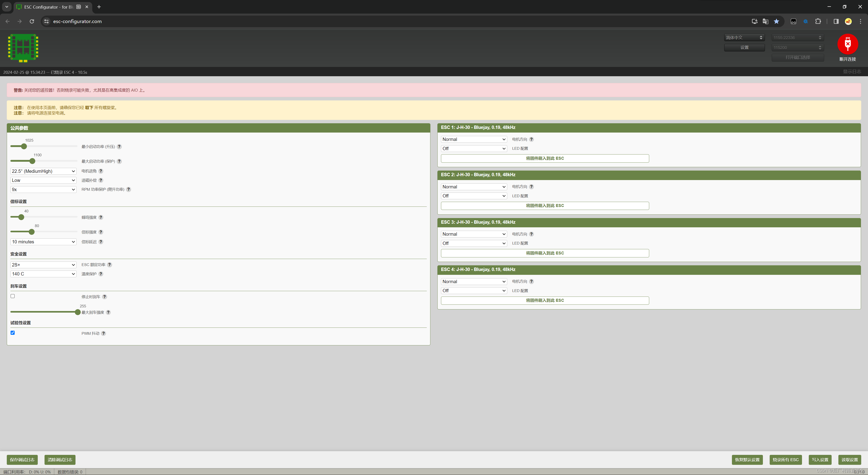Click the 蜂鸣强度 slider handle

[x=21, y=217]
